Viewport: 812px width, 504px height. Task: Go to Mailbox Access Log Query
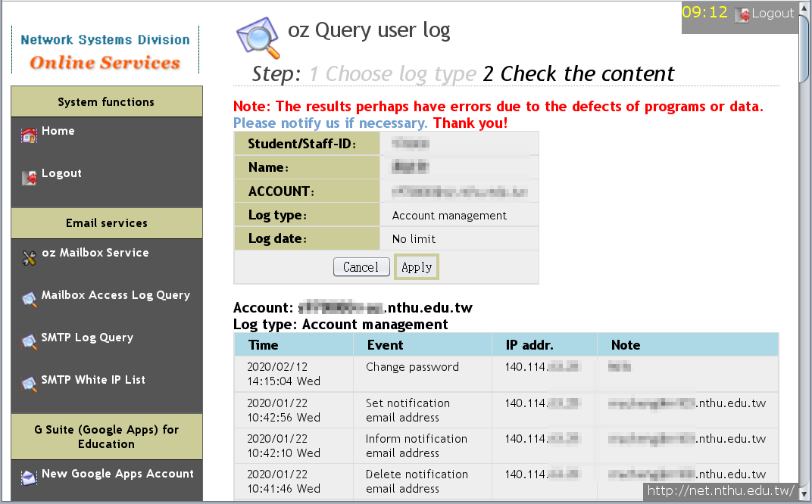pos(115,295)
